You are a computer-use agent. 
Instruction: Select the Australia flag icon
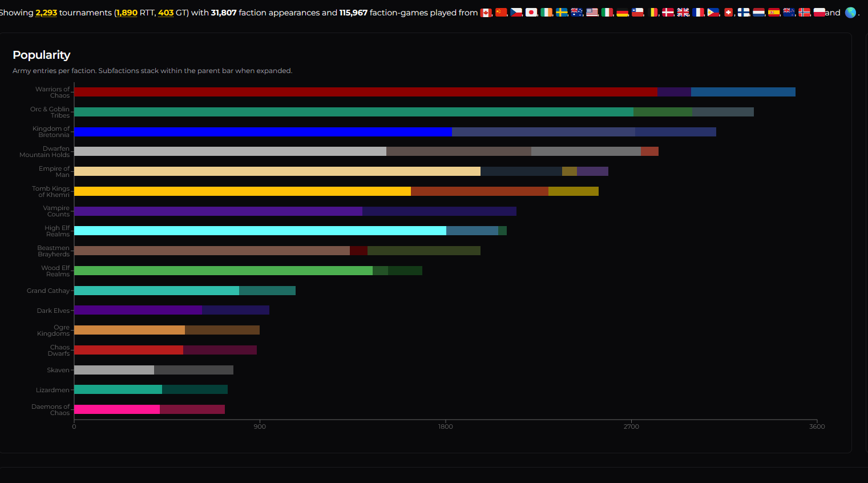577,13
